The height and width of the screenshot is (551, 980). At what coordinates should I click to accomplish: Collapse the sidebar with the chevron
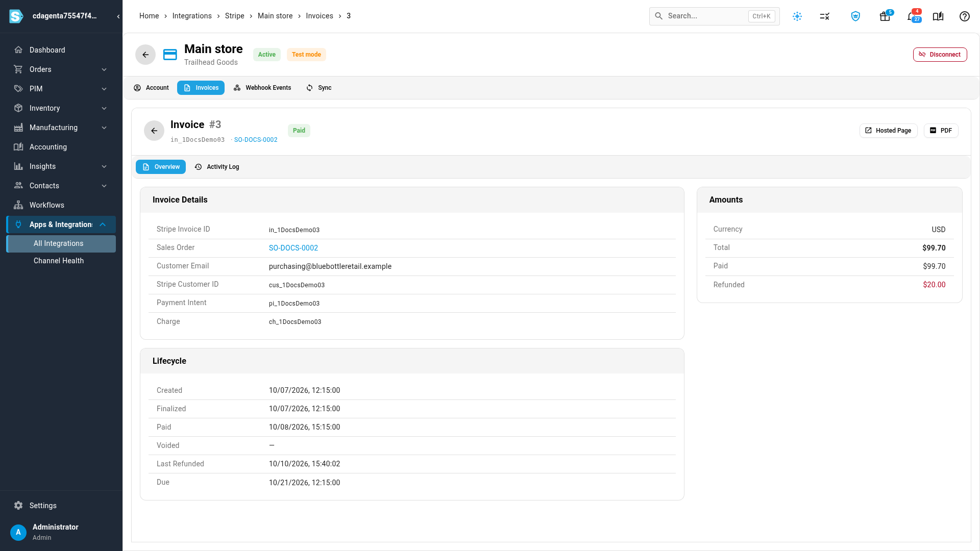click(118, 16)
